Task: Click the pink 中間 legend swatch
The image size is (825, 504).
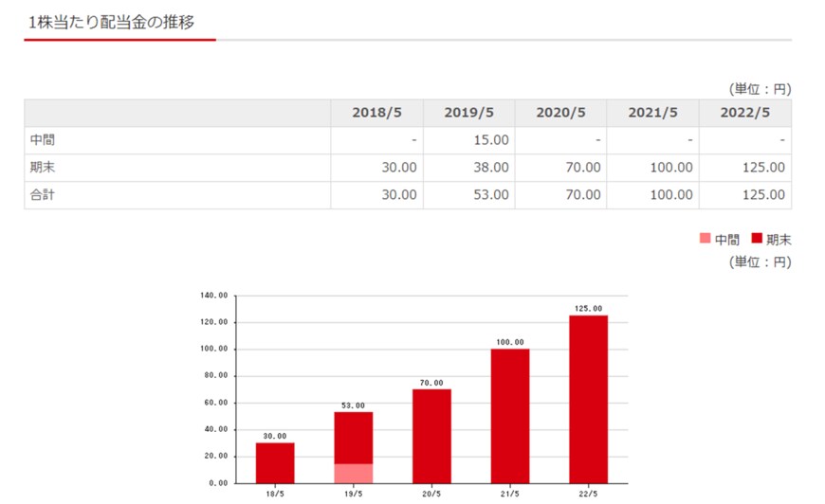Action: (x=705, y=239)
